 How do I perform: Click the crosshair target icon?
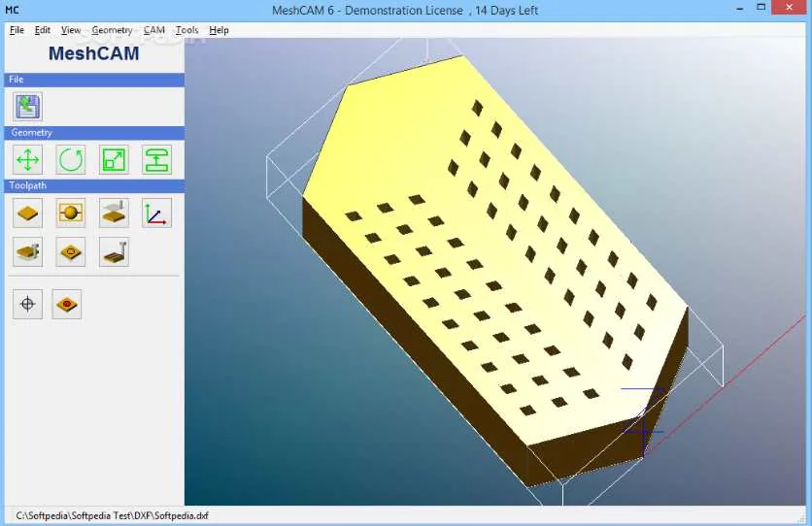[x=27, y=304]
